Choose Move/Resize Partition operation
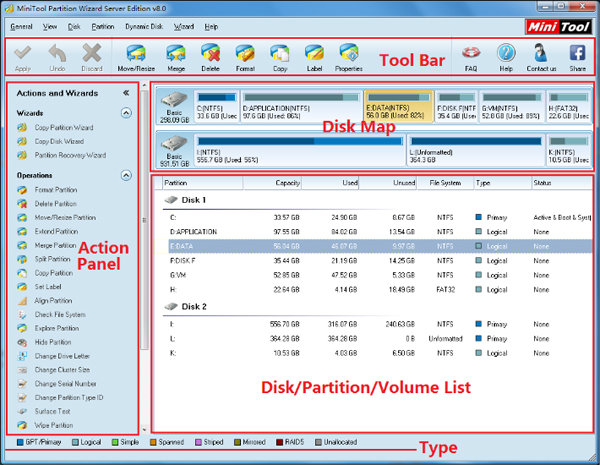 point(65,217)
